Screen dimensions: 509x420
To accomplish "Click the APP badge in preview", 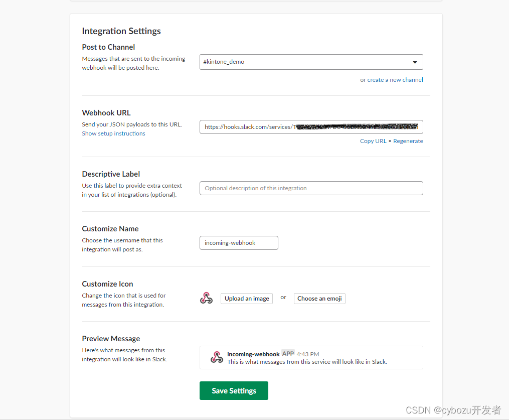I will 288,354.
